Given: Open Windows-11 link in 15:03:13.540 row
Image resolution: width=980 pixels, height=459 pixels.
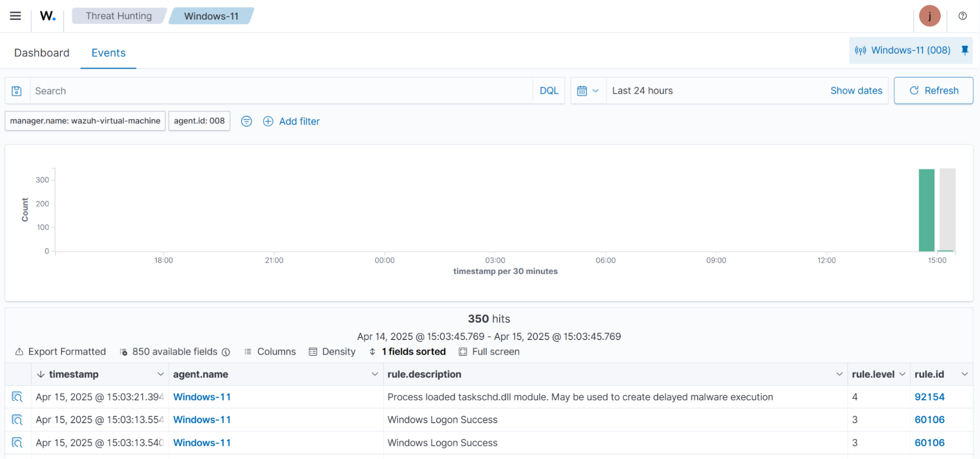Looking at the screenshot, I should (202, 443).
